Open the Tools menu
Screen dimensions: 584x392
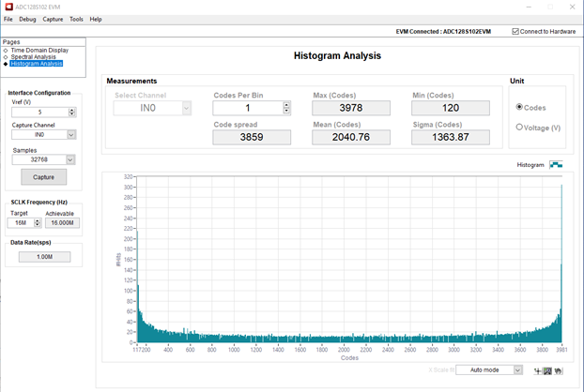(x=76, y=19)
